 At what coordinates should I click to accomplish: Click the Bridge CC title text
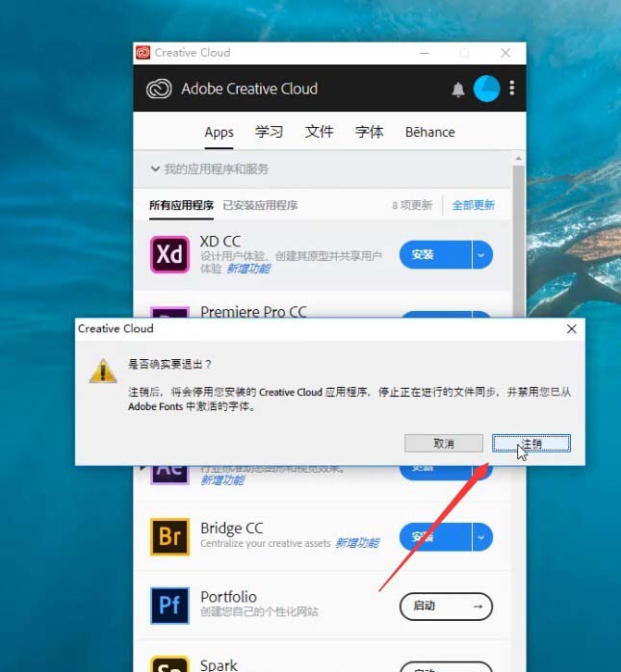[x=232, y=528]
